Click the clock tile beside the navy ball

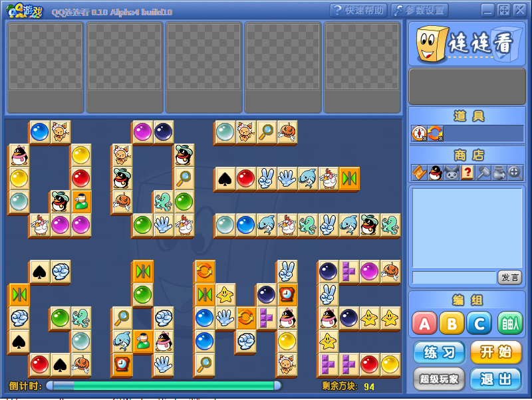click(x=287, y=295)
